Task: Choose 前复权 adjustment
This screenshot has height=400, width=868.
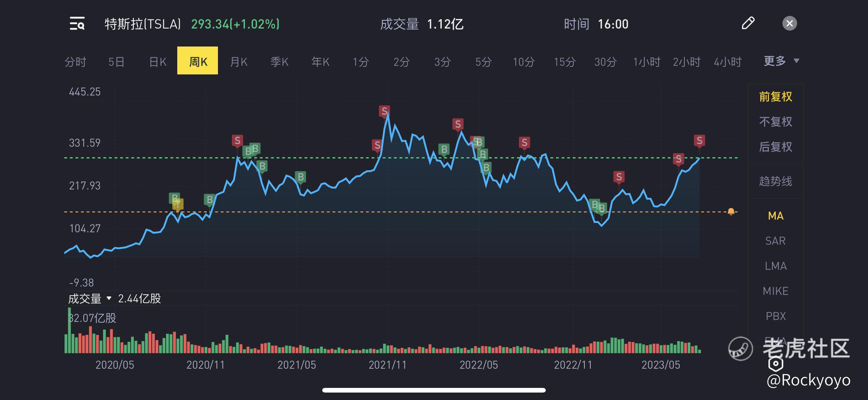Action: point(776,97)
